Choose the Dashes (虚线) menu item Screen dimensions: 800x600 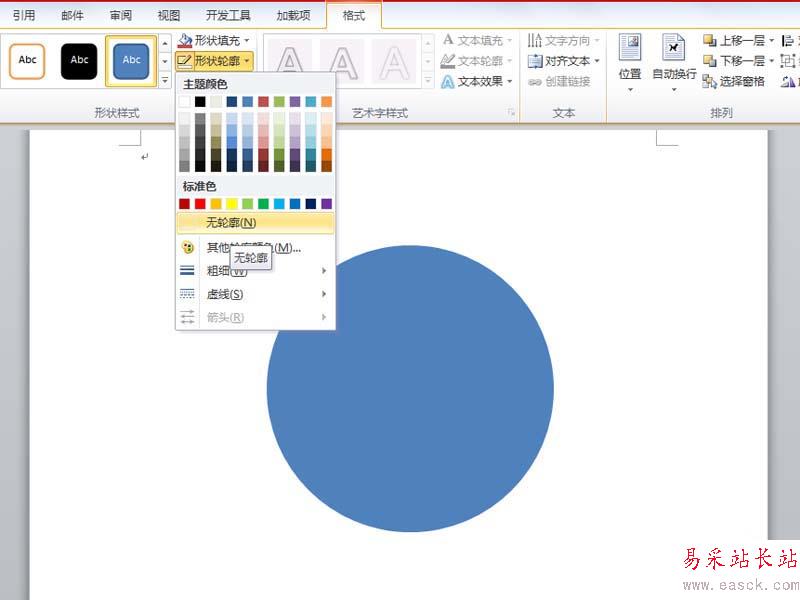(x=256, y=294)
